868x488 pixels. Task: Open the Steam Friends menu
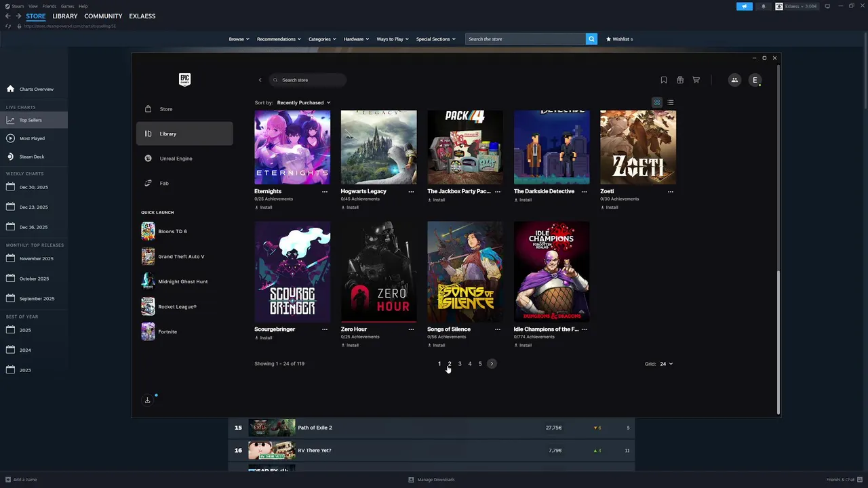pos(50,6)
